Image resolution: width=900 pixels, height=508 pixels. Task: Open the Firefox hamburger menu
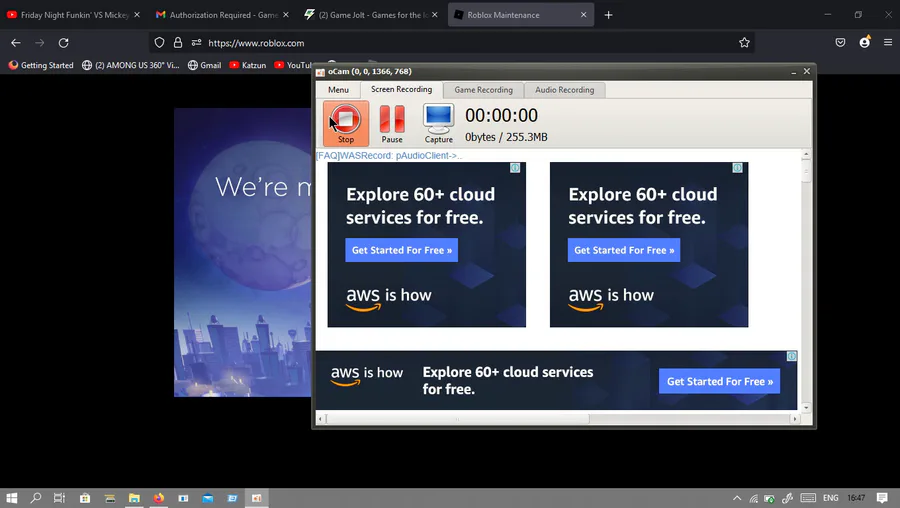coord(888,42)
